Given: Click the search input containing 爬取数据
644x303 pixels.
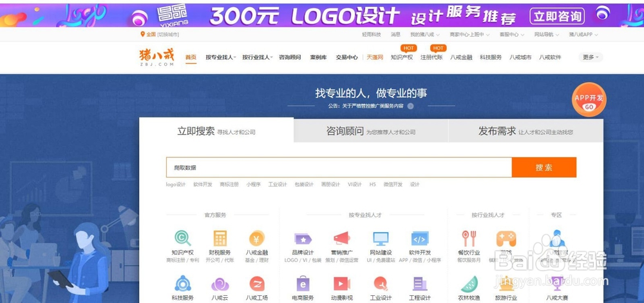Looking at the screenshot, I should point(339,168).
